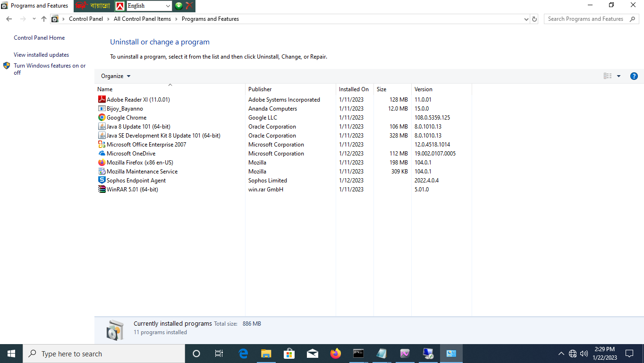Click the taskbar Type here to search box
The image size is (644, 363).
click(x=104, y=354)
